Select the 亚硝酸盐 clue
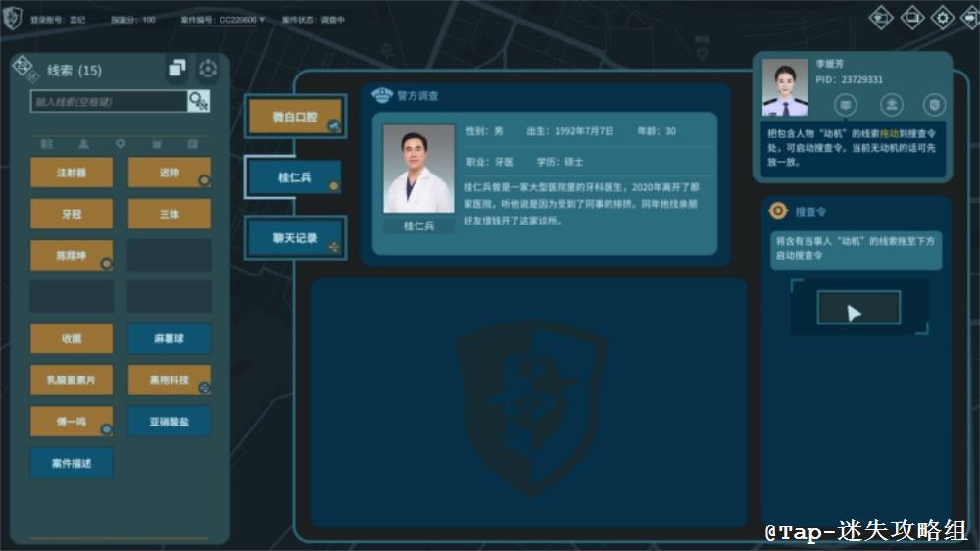 169,422
